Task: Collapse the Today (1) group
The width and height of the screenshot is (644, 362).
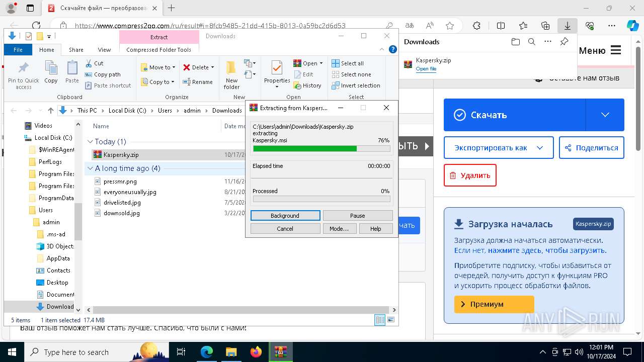Action: pyautogui.click(x=91, y=142)
